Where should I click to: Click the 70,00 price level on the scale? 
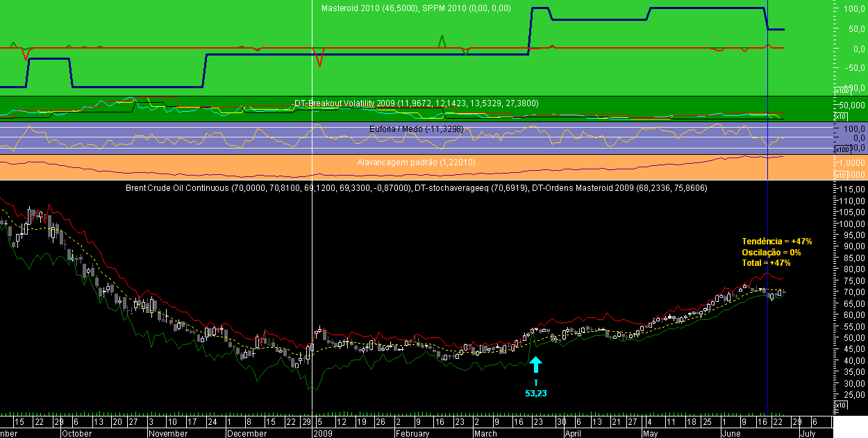[855, 292]
